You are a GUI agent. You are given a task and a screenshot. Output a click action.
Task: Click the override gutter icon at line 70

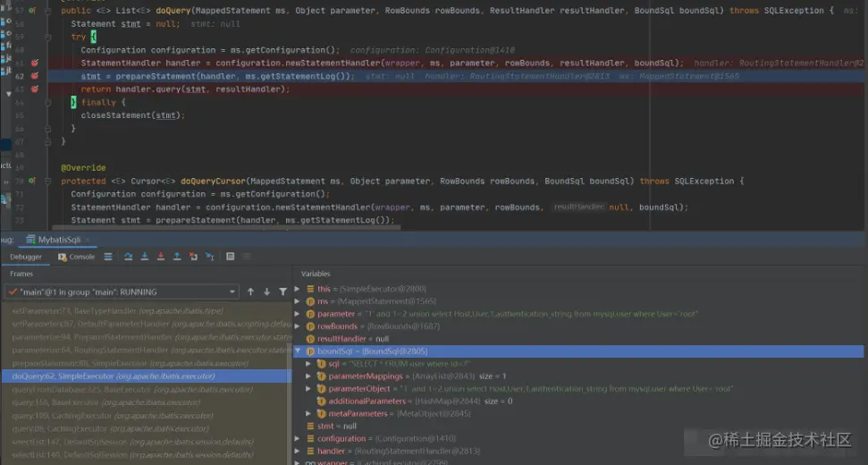pyautogui.click(x=32, y=181)
